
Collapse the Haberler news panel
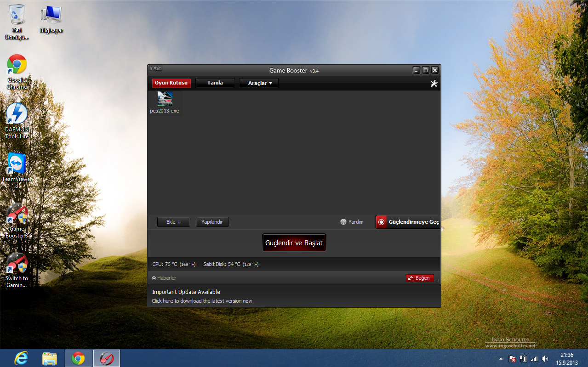coord(164,278)
